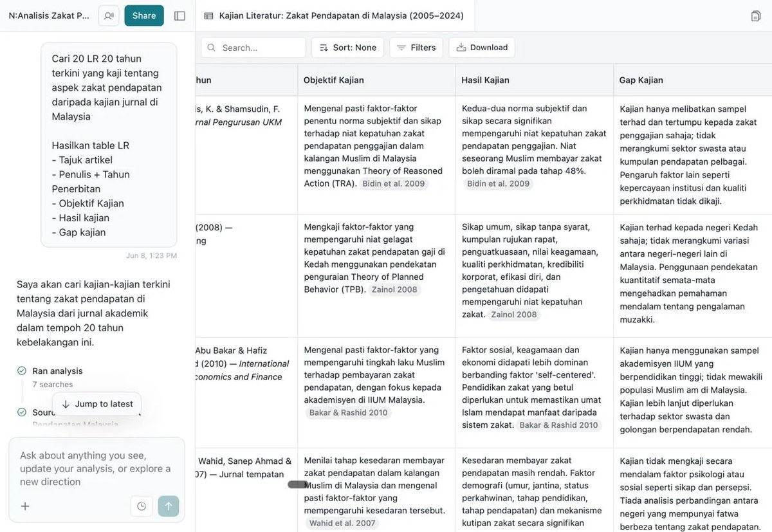This screenshot has height=532, width=772.
Task: Click the cell starting Mengkaji faktor-faktor yang mempengaruhi
Action: [x=376, y=276]
